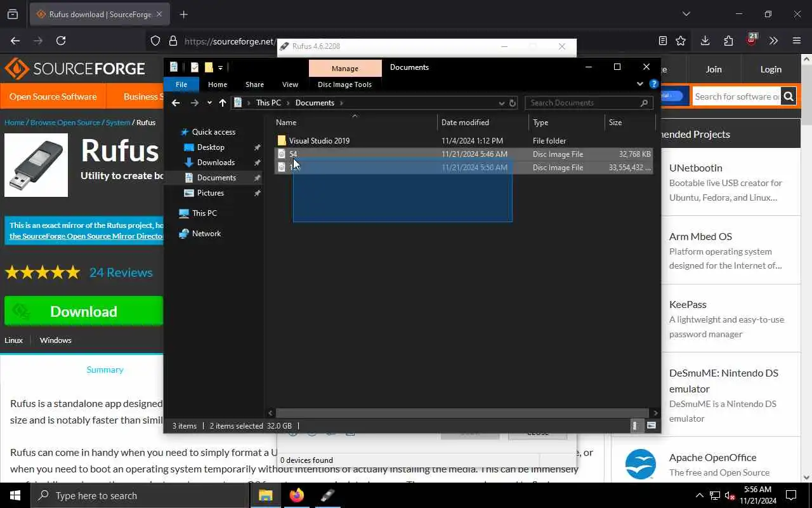Select This PC in the navigation pane
The width and height of the screenshot is (812, 508).
[204, 213]
